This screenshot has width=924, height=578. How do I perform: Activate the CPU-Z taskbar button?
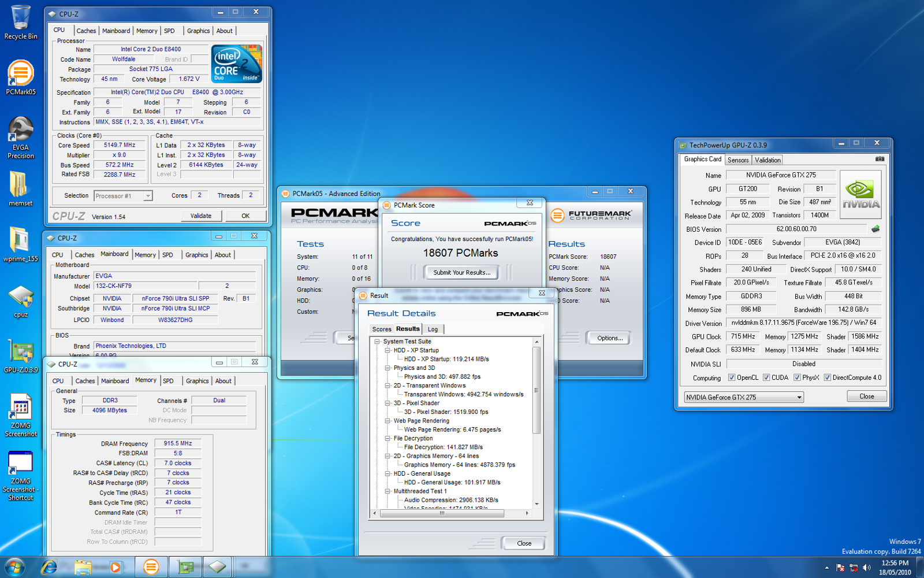point(218,567)
